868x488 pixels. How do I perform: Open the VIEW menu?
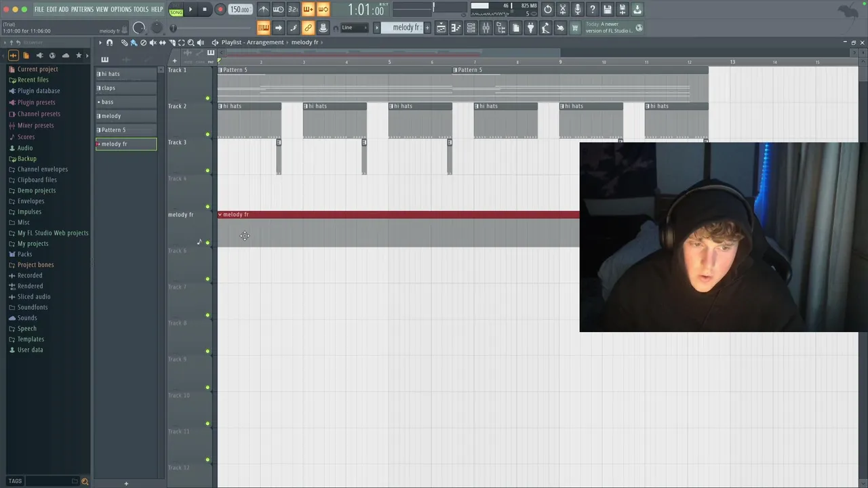pos(102,9)
